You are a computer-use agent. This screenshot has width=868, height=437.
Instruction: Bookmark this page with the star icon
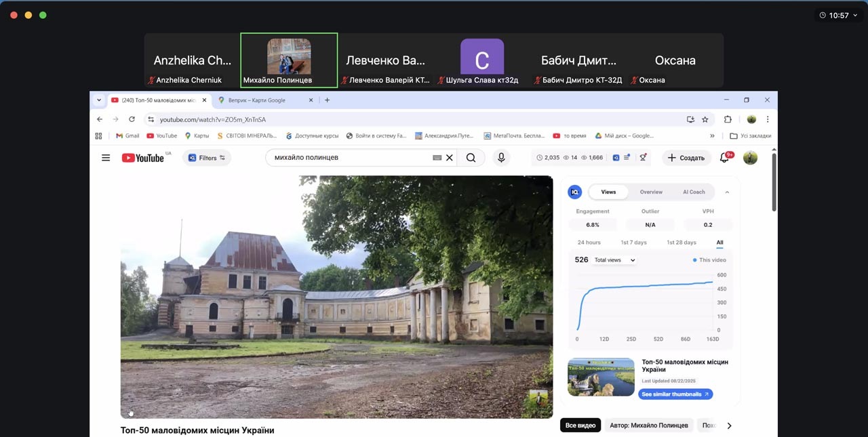[705, 119]
